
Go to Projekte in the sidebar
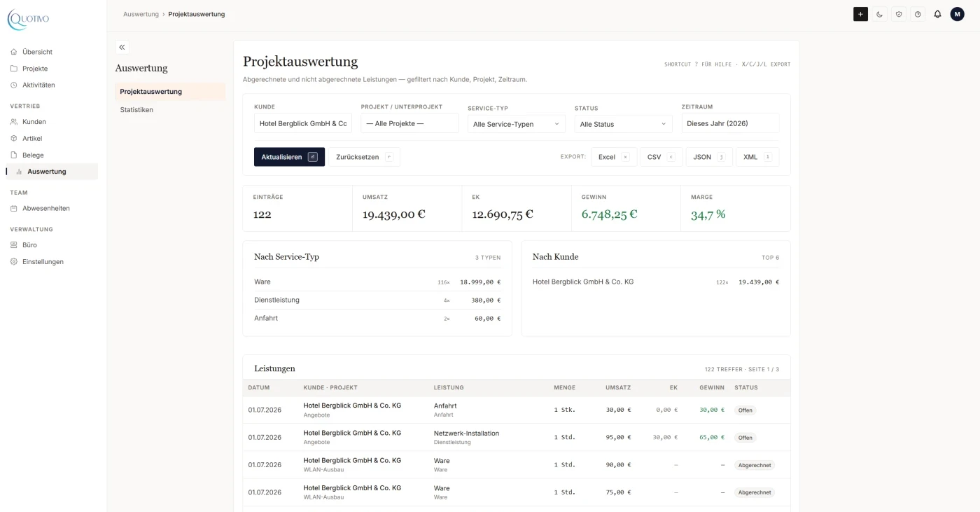click(x=52, y=69)
